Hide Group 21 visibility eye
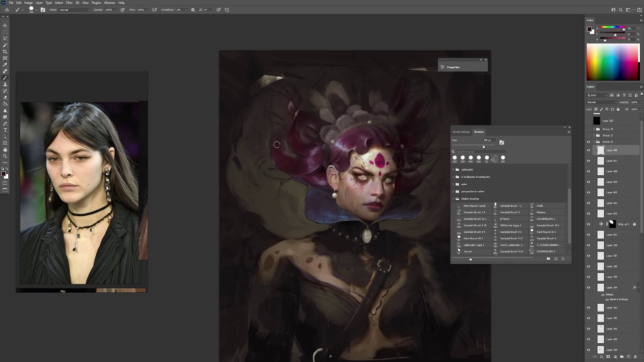 click(x=588, y=142)
